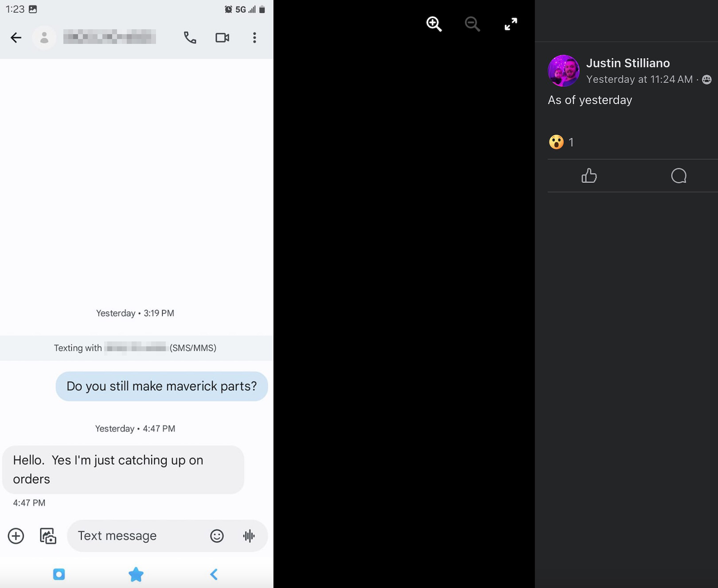The width and height of the screenshot is (718, 588).
Task: Tap the back arrow in messages header
Action: (x=16, y=38)
